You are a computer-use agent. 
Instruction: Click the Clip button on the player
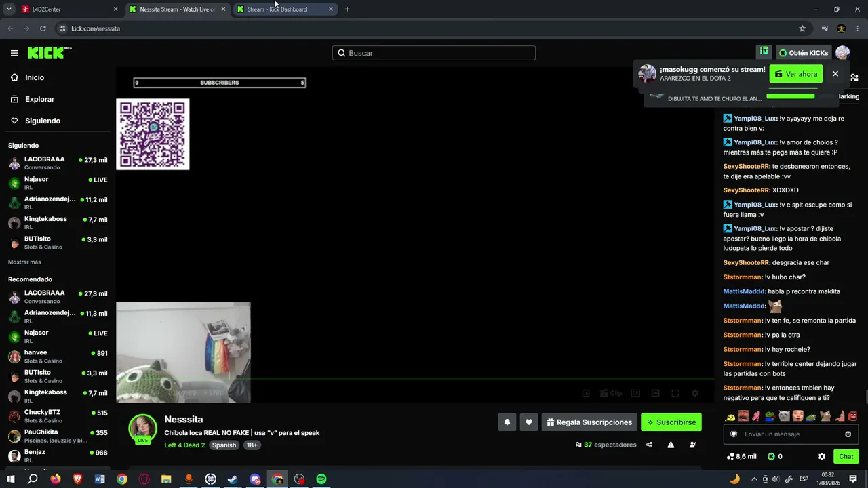(611, 393)
